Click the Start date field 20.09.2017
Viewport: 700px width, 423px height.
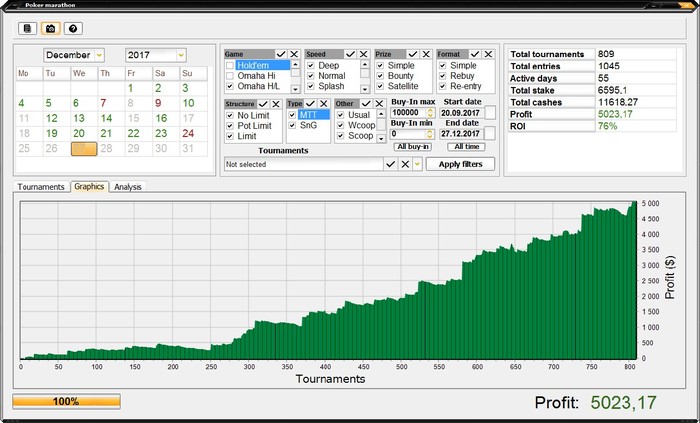[462, 112]
